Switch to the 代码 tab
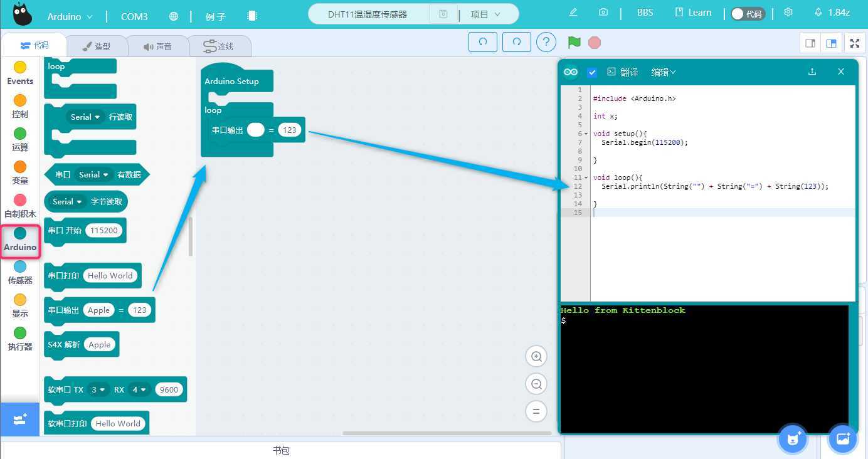The image size is (868, 459). 34,45
